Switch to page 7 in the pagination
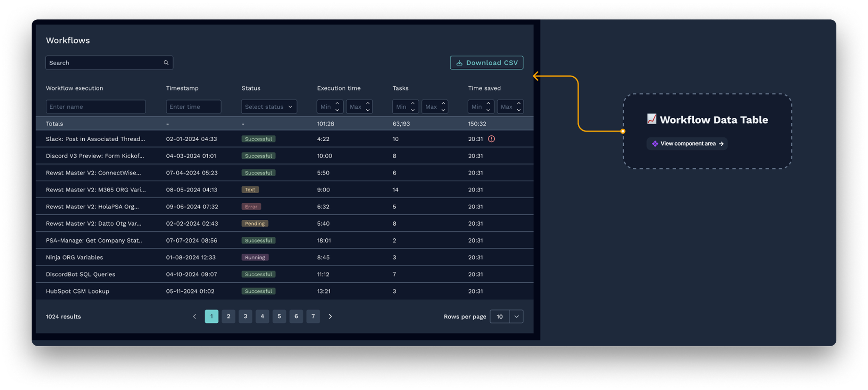 pyautogui.click(x=313, y=316)
